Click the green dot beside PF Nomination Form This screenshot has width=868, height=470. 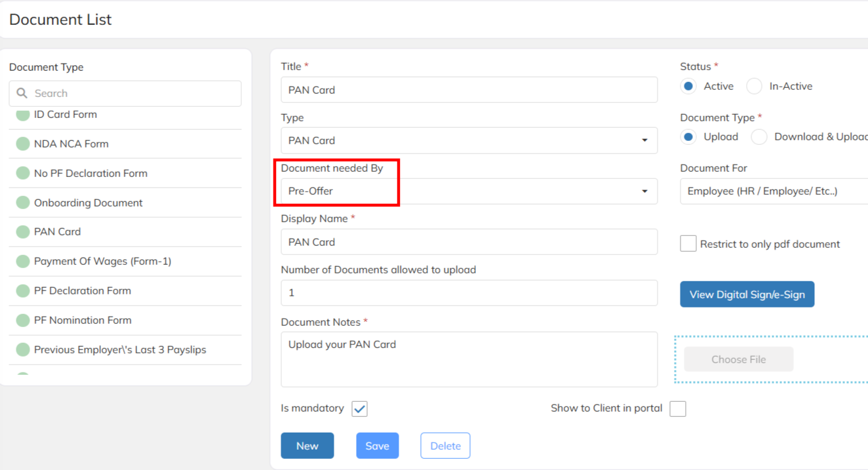click(x=23, y=320)
